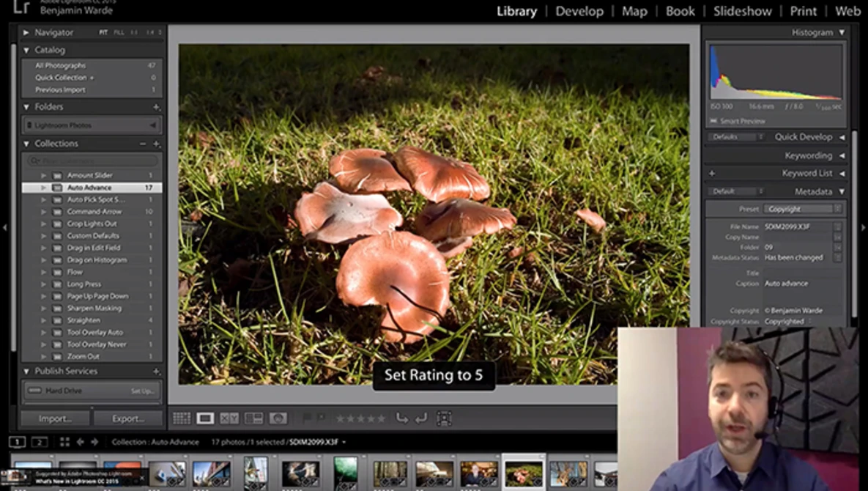Switch to Library module
The width and height of the screenshot is (868, 491).
(516, 11)
